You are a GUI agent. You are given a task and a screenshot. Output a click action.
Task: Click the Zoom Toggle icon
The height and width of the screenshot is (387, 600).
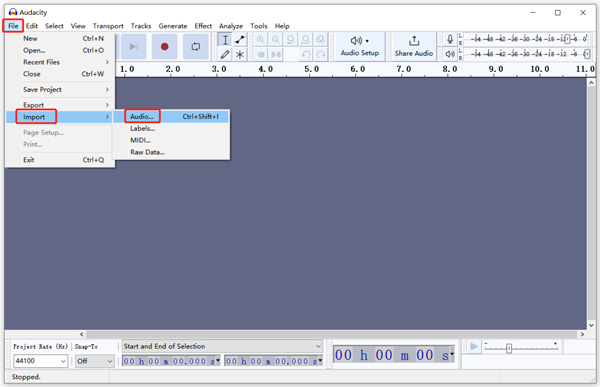[321, 40]
